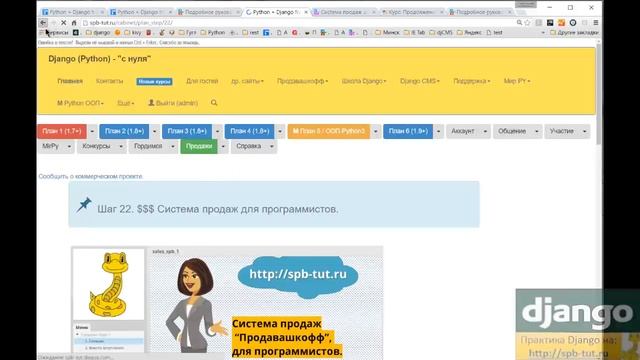
Task: Expand the Ещё dropdown menu
Action: [126, 103]
